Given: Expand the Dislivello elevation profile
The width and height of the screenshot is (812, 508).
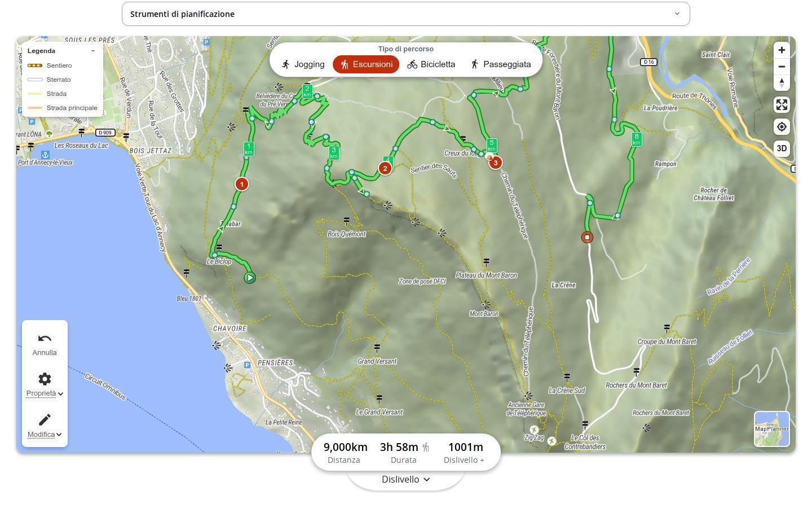Looking at the screenshot, I should point(406,479).
